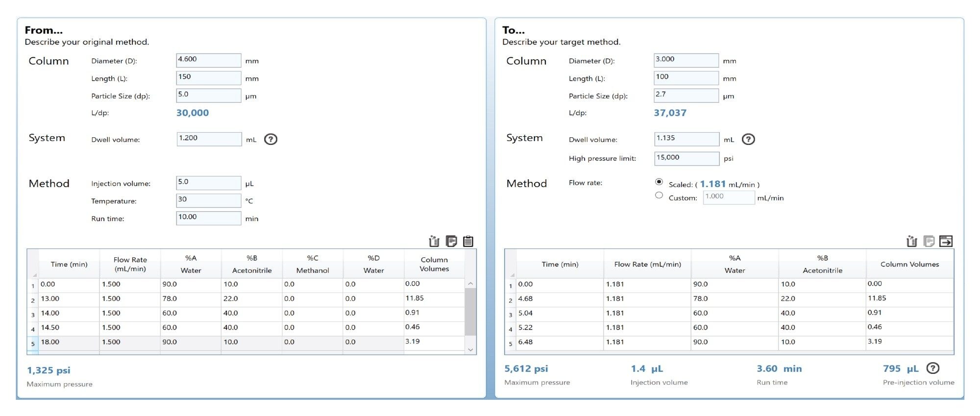Image resolution: width=980 pixels, height=416 pixels.
Task: Click the Custom flow rate value field
Action: pyautogui.click(x=729, y=197)
